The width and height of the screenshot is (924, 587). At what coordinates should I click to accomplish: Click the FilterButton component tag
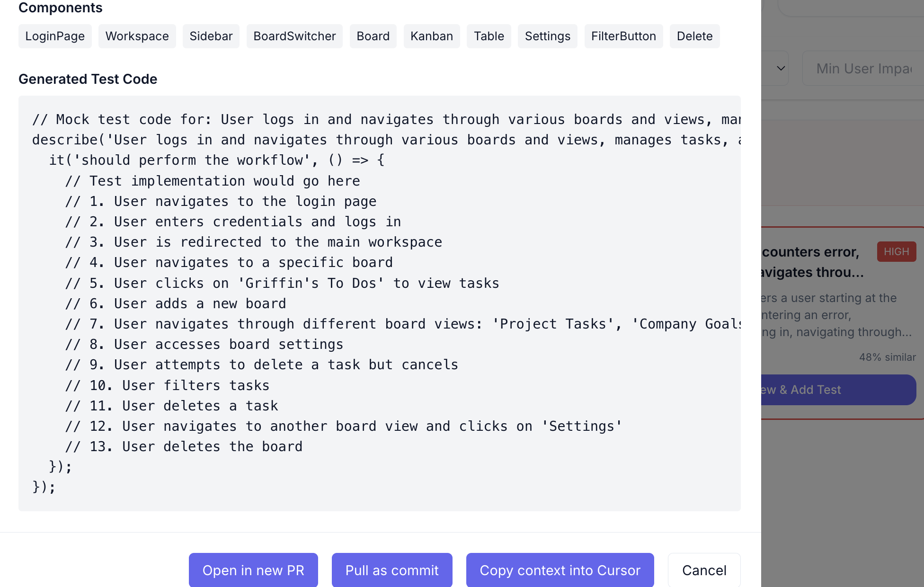tap(623, 36)
